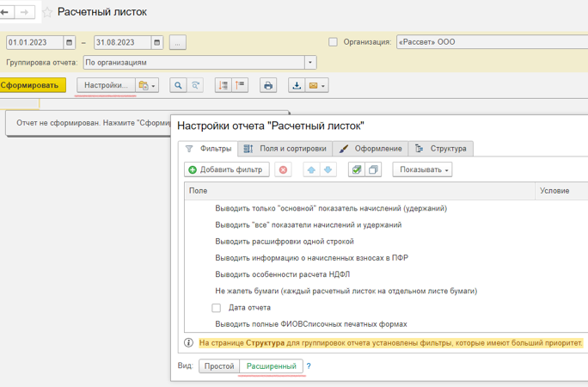Move filter down with blue arrow
Image resolution: width=588 pixels, height=387 pixels.
(x=328, y=169)
